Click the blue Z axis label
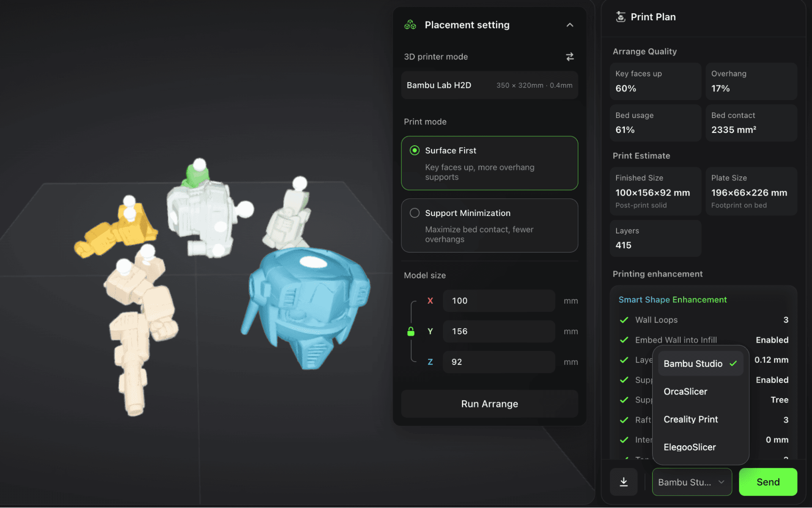Image resolution: width=812 pixels, height=508 pixels. [x=430, y=362]
